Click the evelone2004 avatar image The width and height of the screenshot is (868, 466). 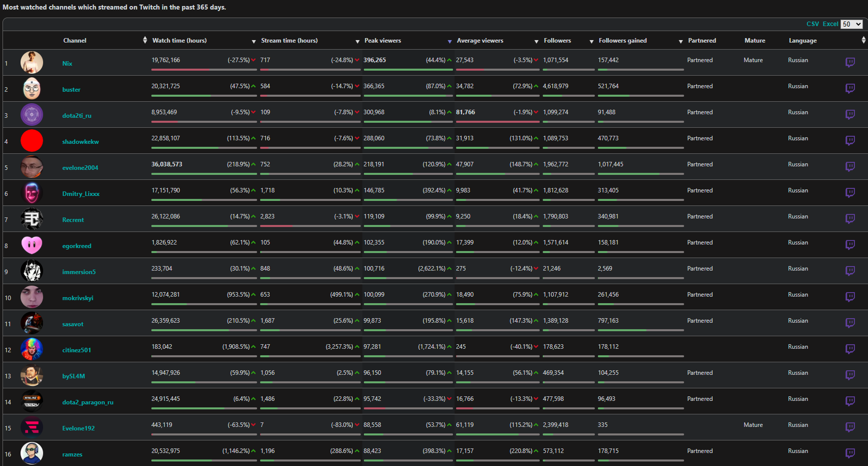(32, 167)
